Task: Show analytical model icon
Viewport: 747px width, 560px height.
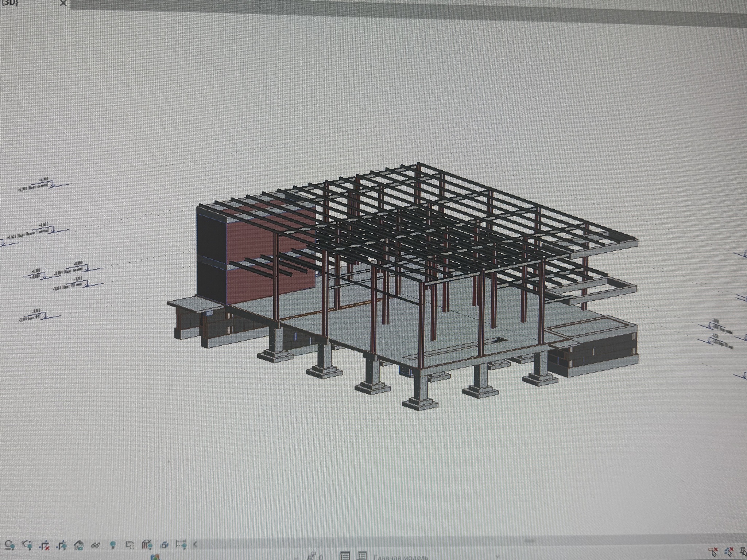Action: pyautogui.click(x=147, y=545)
